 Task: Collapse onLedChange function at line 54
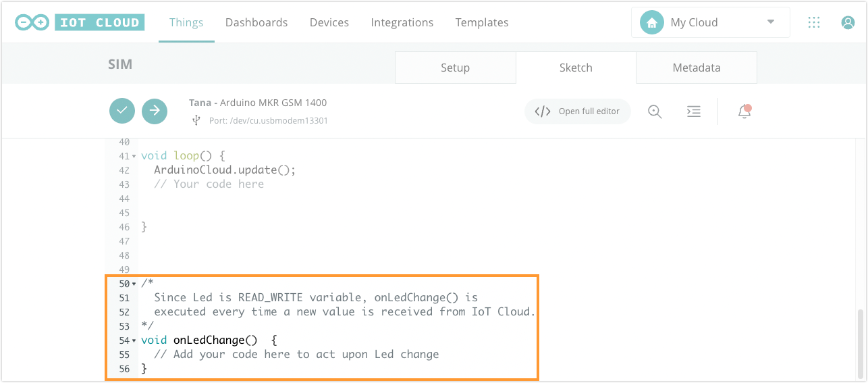pos(134,340)
